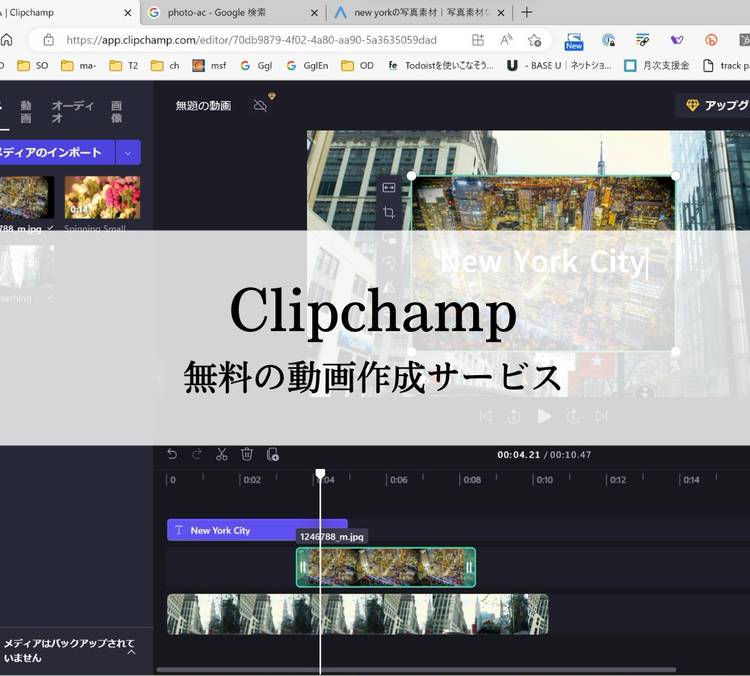Image resolution: width=750 pixels, height=676 pixels.
Task: Open a new browser tab with plus
Action: (x=527, y=12)
